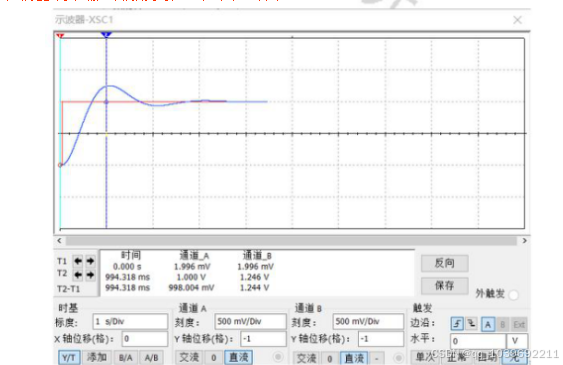Set channel A coupling to 0

tap(214, 358)
